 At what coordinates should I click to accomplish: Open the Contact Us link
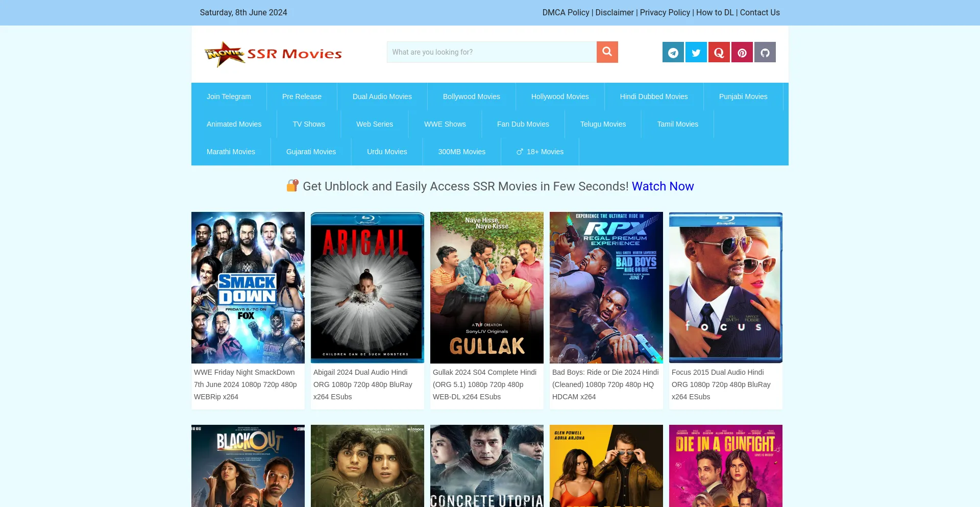click(759, 12)
